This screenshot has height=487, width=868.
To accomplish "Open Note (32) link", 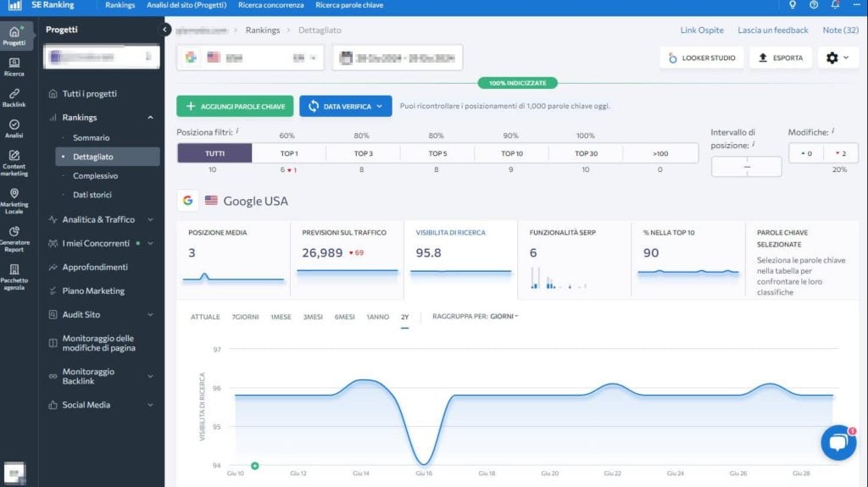I will point(840,30).
